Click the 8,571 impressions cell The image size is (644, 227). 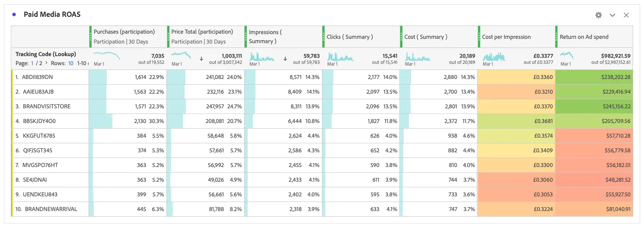coord(284,77)
